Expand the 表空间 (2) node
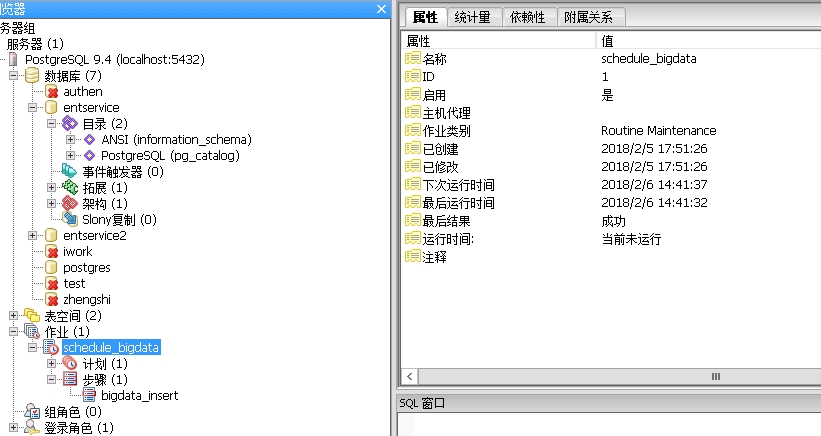The image size is (821, 436). pos(13,316)
